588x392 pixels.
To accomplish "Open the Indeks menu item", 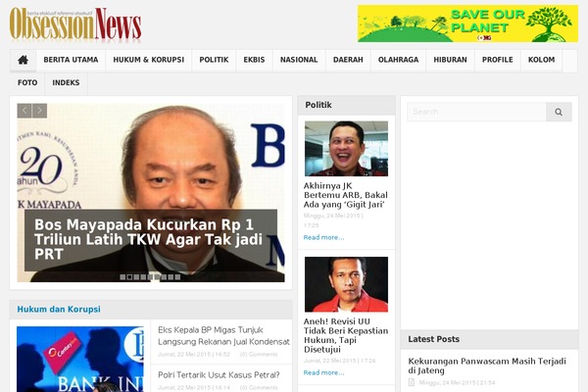I will [x=66, y=83].
